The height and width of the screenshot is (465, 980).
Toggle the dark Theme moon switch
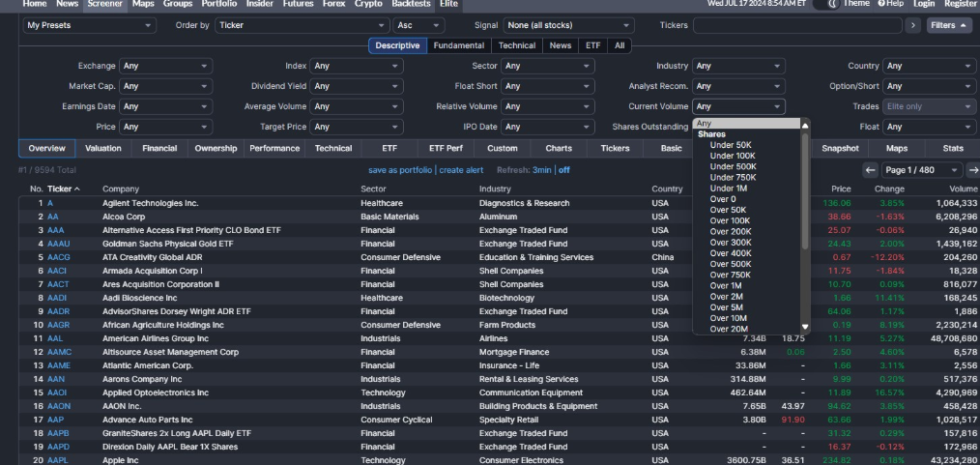[826, 5]
